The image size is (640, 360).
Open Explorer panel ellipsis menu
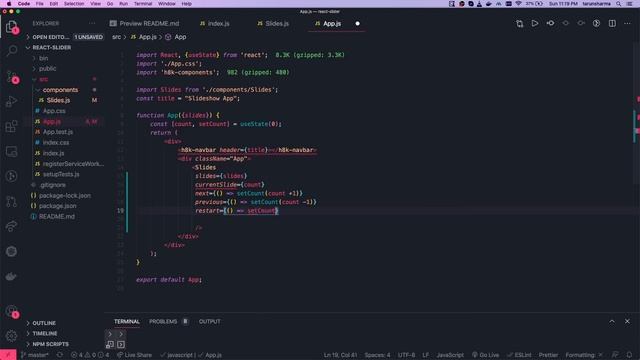(x=92, y=23)
